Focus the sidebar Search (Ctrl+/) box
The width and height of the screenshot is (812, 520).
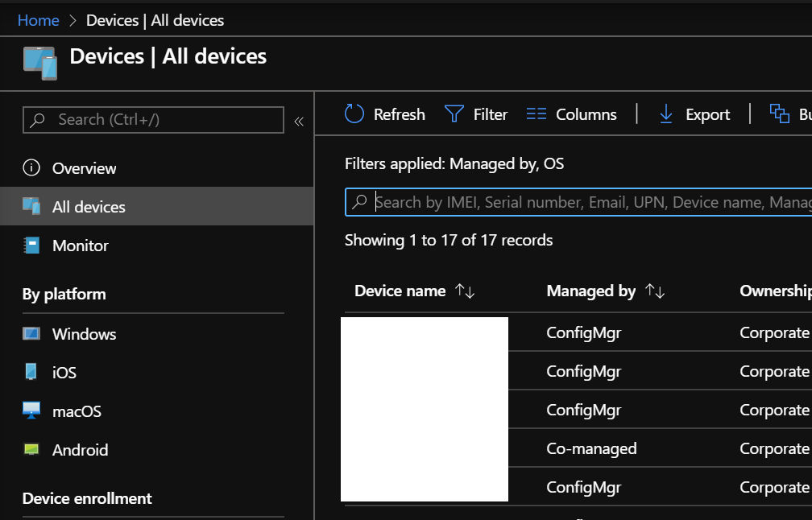pos(153,120)
